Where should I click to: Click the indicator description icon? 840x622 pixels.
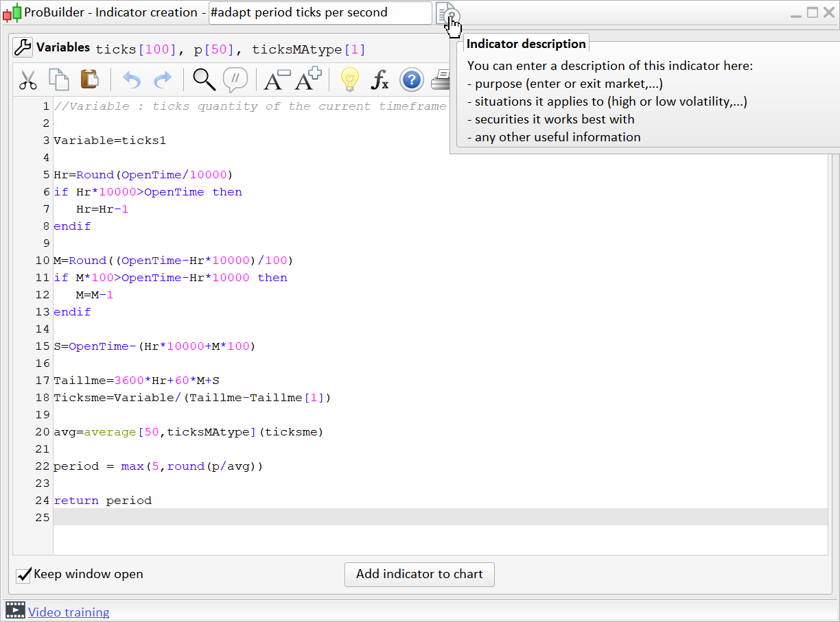(x=447, y=13)
